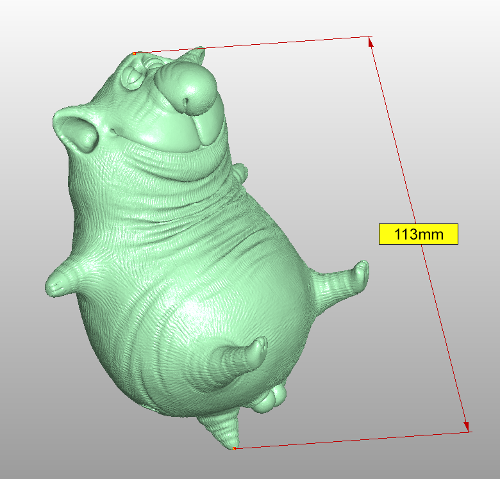Select the yellow 113mm measurement label

click(x=418, y=234)
